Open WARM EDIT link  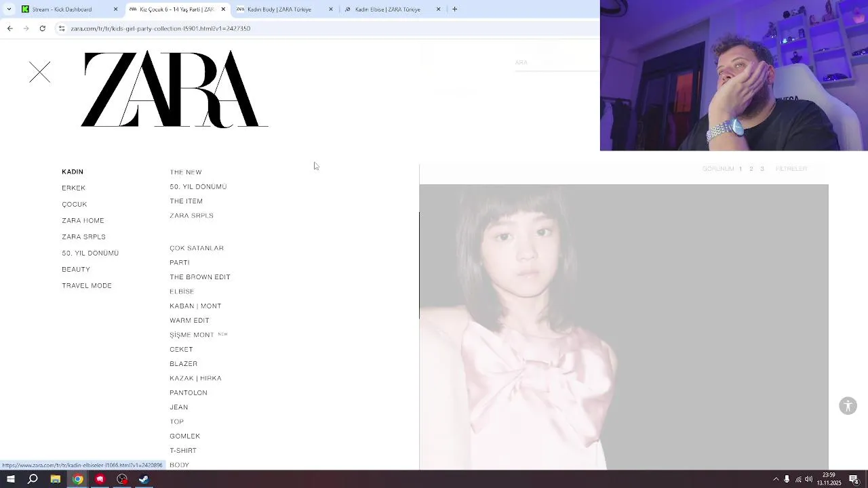[189, 321]
